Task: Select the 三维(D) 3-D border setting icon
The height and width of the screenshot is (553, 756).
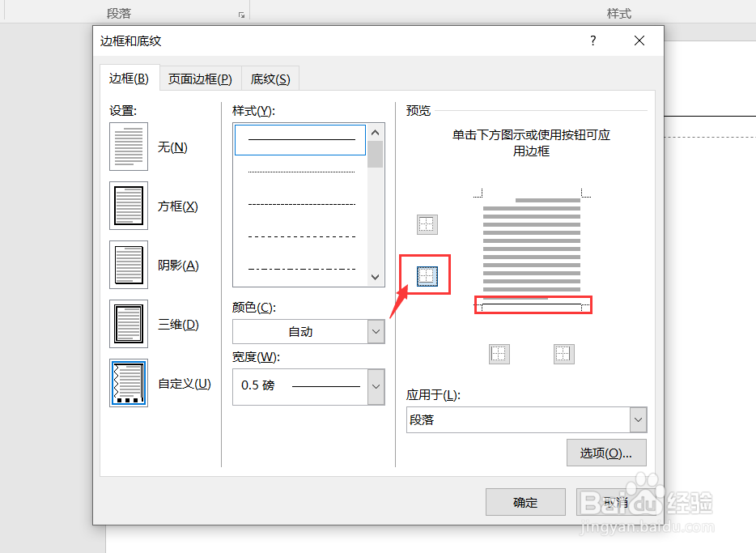Action: 128,324
